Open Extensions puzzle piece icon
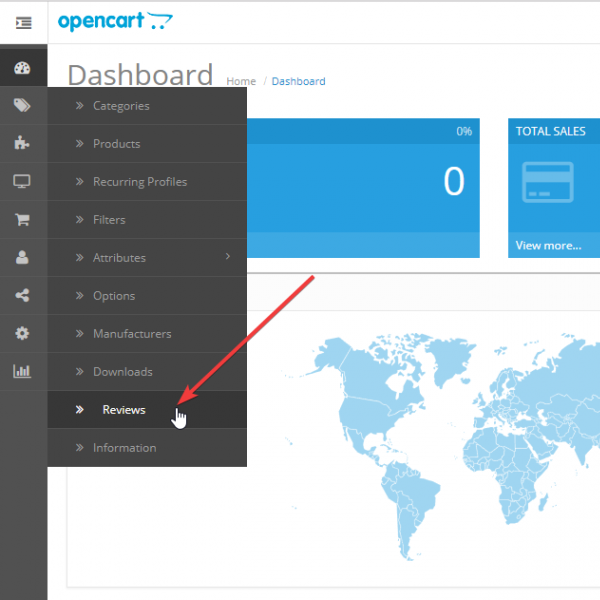This screenshot has height=600, width=600. (x=23, y=143)
